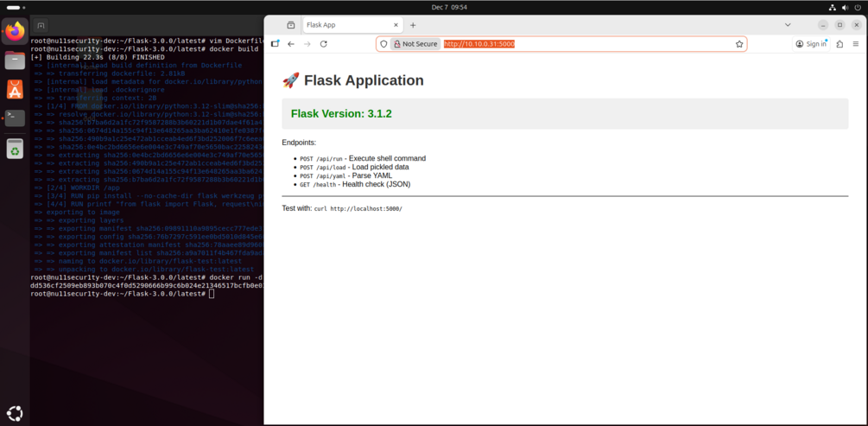Click the naming to docker.io/library/flask-test:latest line
This screenshot has width=868, height=426.
[x=138, y=261]
